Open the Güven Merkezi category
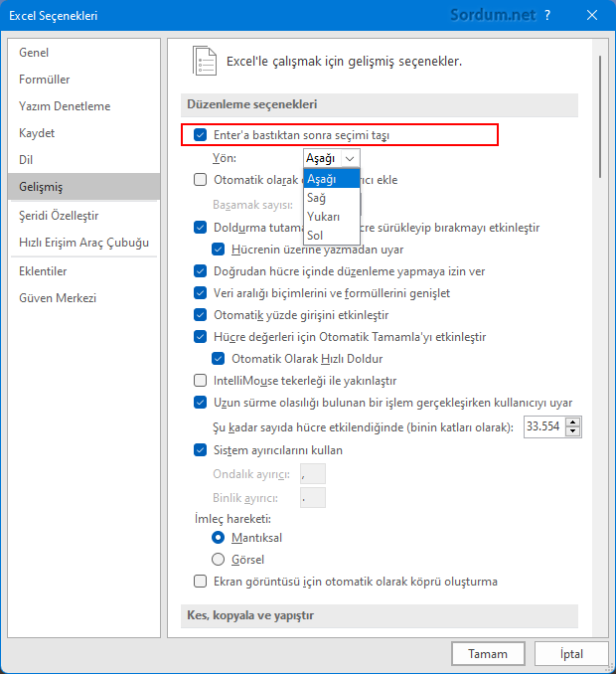 pos(84,298)
